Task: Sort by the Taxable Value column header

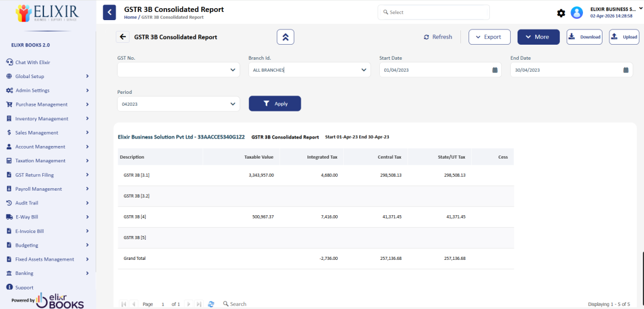Action: [241, 157]
